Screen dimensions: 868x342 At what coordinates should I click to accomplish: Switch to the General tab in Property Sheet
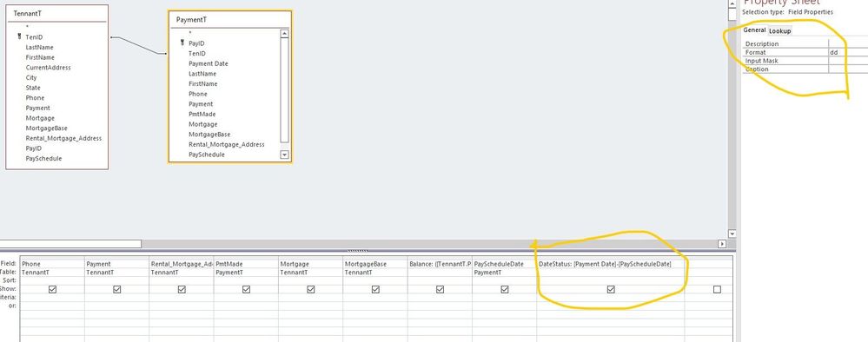click(754, 30)
